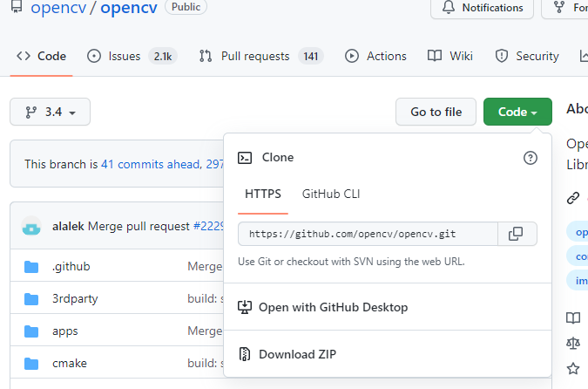
Task: Select the HTTPS clone tab
Action: (x=263, y=194)
